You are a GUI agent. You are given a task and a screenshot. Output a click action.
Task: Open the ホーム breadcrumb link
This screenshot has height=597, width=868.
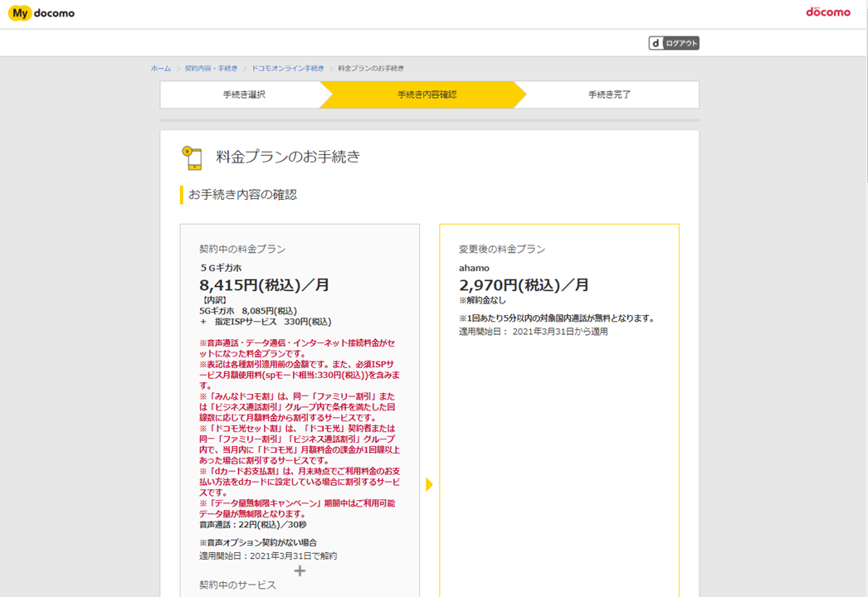coord(160,69)
